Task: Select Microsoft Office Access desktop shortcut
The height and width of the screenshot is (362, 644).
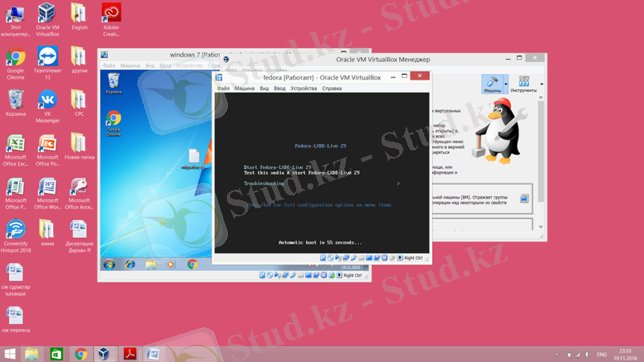Action: 79,193
